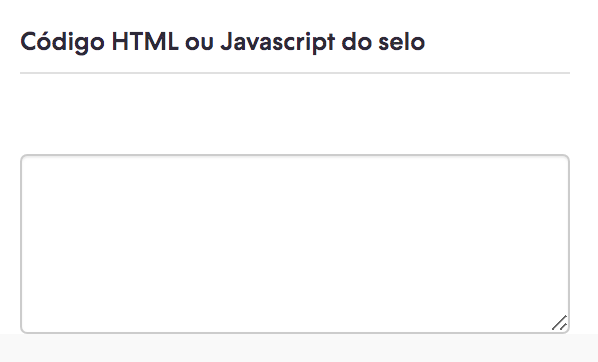
Task: Activate the Javascript seal code input field
Action: pos(295,244)
